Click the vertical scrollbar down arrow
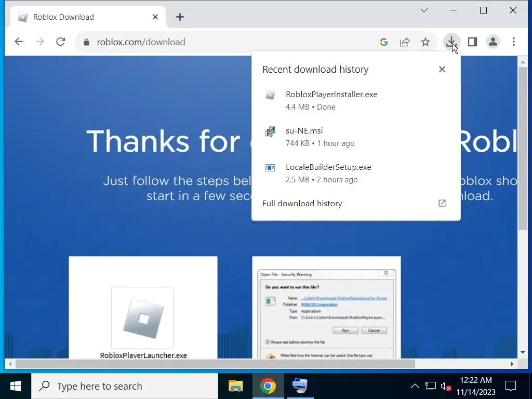This screenshot has width=532, height=399. point(523,353)
